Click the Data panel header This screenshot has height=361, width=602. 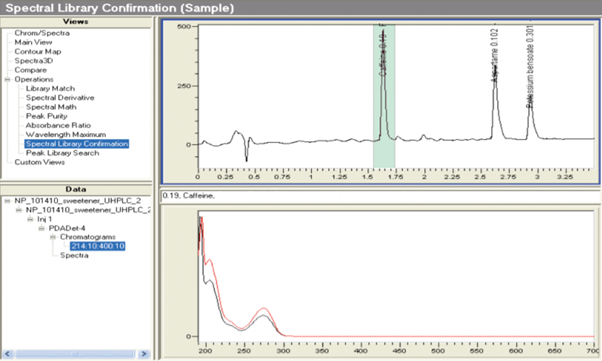[x=76, y=189]
